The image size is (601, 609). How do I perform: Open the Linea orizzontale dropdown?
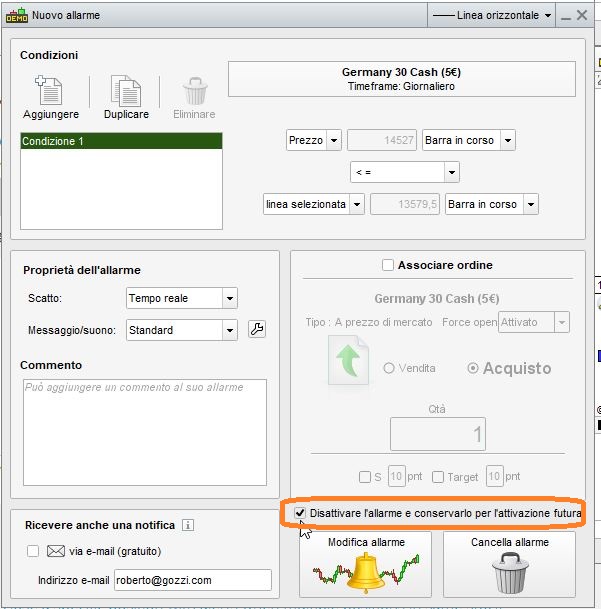coord(491,15)
